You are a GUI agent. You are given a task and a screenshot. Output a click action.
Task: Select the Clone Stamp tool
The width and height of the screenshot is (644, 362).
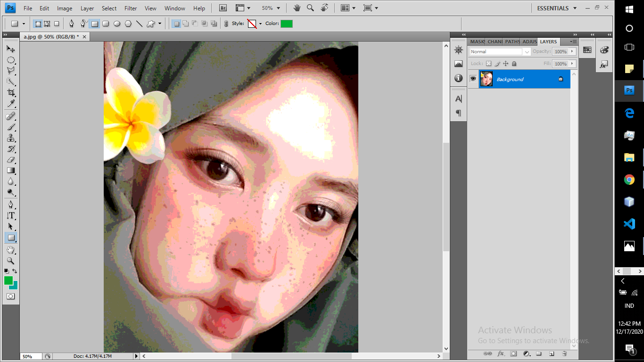10,138
